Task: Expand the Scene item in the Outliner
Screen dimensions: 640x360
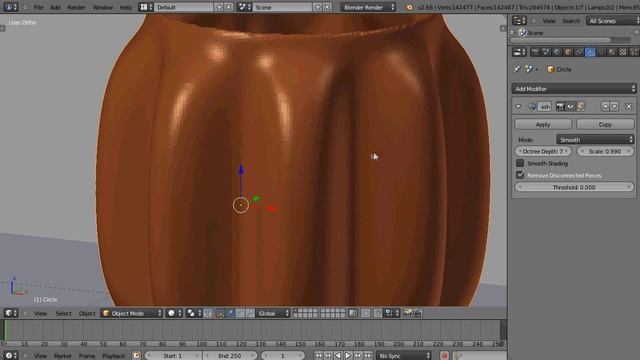Action: 512,33
